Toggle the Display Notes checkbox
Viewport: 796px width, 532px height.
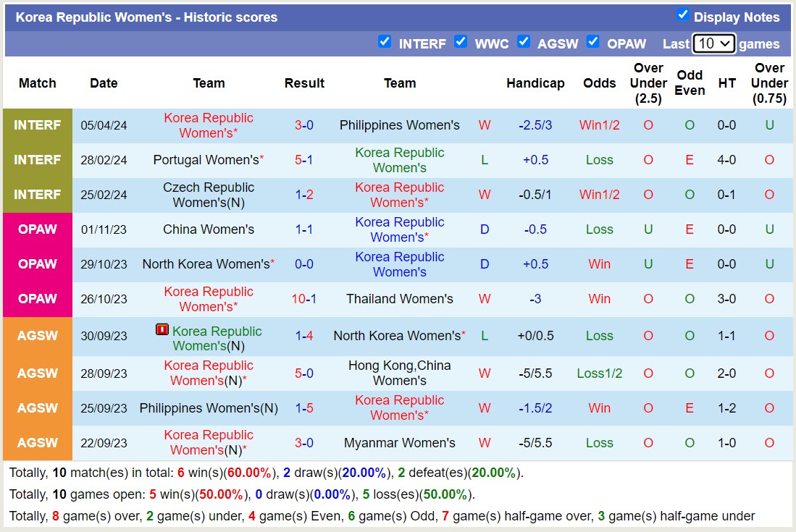[682, 15]
